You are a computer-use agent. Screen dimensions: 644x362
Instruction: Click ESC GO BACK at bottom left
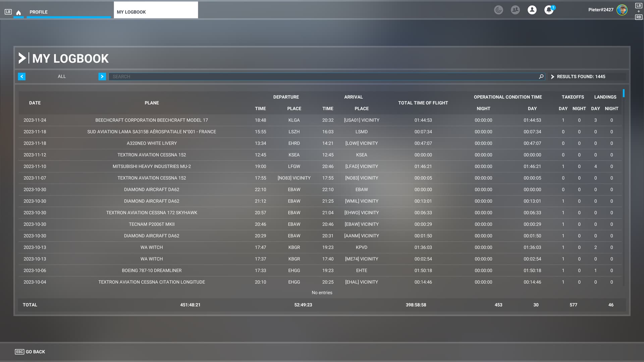tap(30, 352)
